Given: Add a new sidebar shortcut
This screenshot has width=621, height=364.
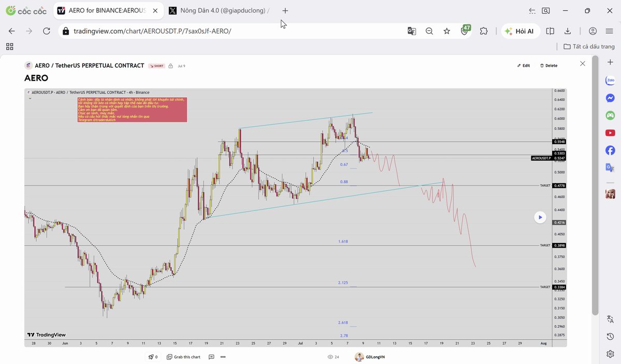Looking at the screenshot, I should [610, 62].
